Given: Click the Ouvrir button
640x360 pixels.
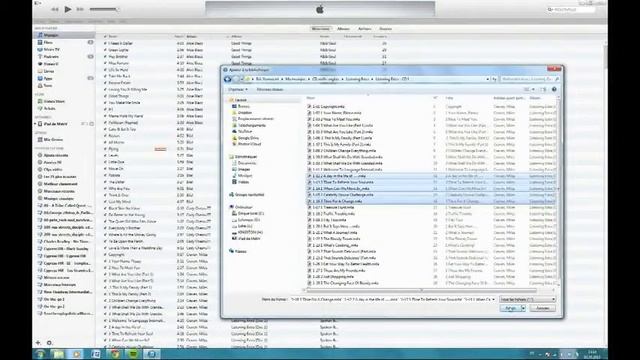Looking at the screenshot, I should point(511,309).
